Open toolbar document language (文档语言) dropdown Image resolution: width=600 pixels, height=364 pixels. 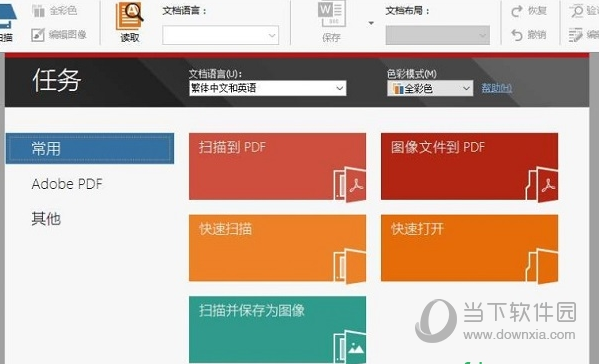pyautogui.click(x=220, y=35)
